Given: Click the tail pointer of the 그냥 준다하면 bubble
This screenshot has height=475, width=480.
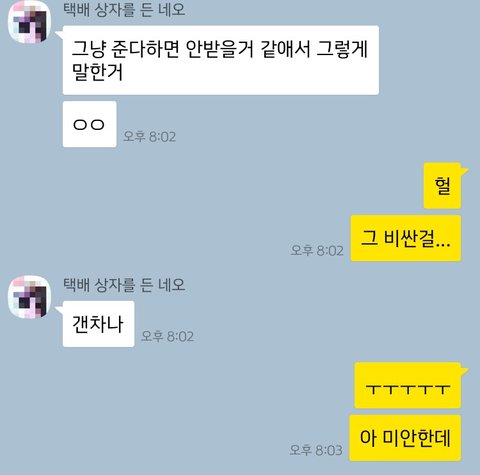Looking at the screenshot, I should [59, 35].
